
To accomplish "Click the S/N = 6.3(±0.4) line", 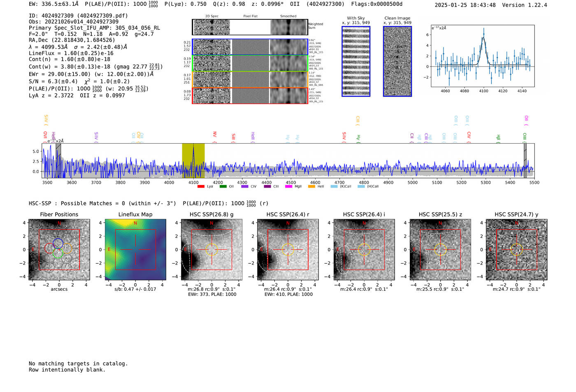I will point(79,81).
